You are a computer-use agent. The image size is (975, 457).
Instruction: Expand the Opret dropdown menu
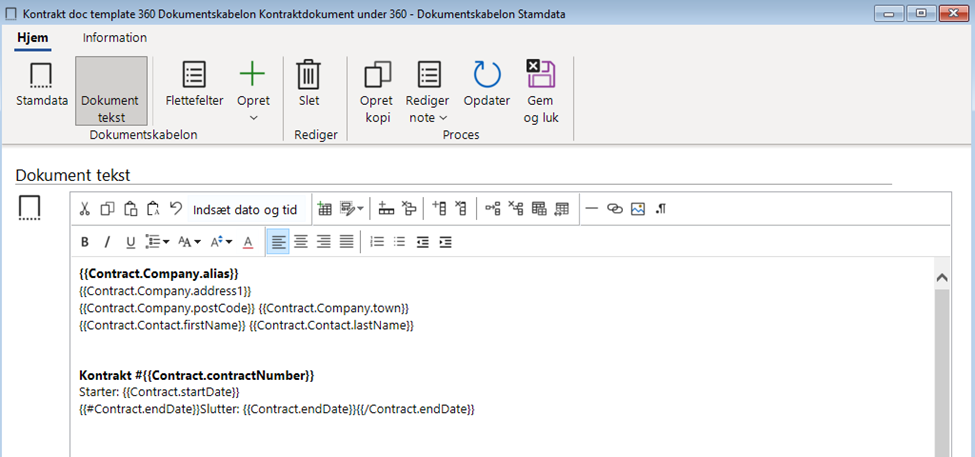click(253, 117)
